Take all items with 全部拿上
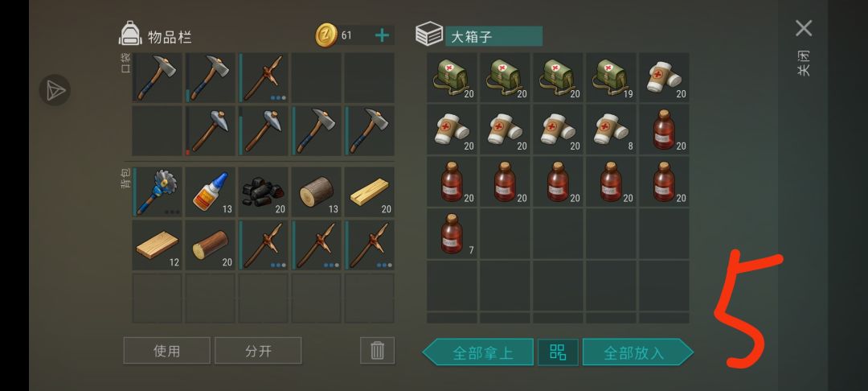Screen dimensions: 868x391 tap(478, 352)
